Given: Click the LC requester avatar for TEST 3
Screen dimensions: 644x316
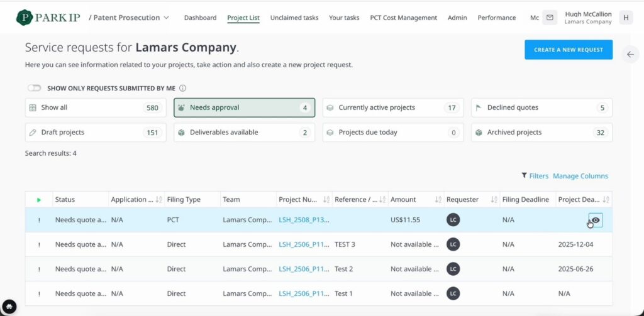Looking at the screenshot, I should (x=453, y=244).
